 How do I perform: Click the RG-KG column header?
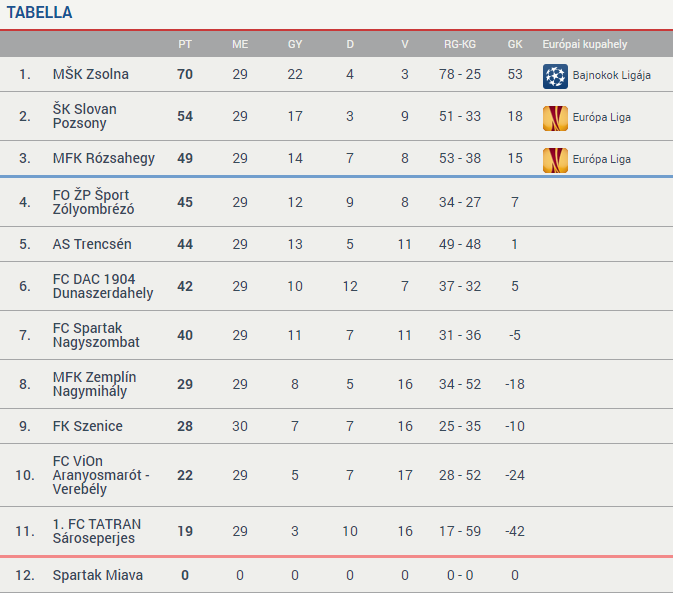click(459, 45)
